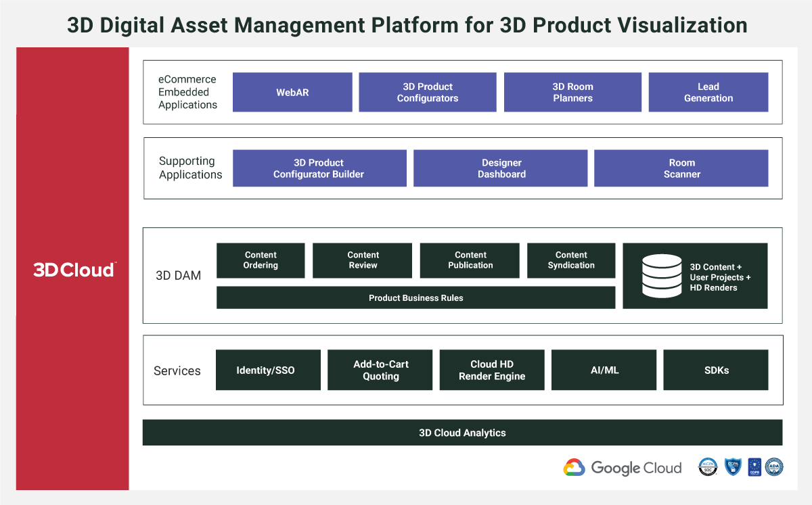This screenshot has width=812, height=505.
Task: Select 3D Product Configurators
Action: pyautogui.click(x=427, y=92)
